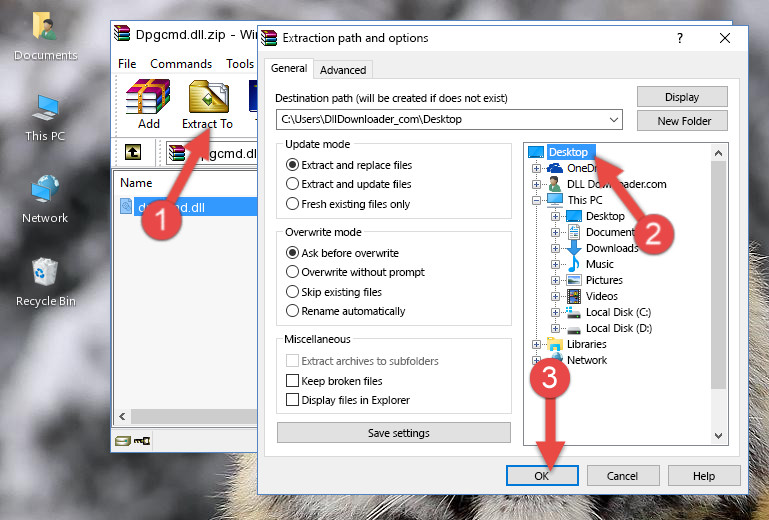Viewport: 769px width, 520px height.
Task: Collapse the This PC tree node
Action: [536, 200]
